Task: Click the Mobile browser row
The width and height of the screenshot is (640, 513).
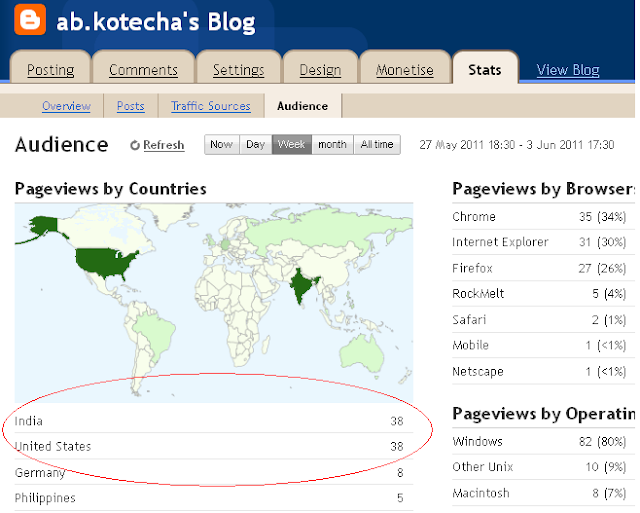Action: coord(543,345)
